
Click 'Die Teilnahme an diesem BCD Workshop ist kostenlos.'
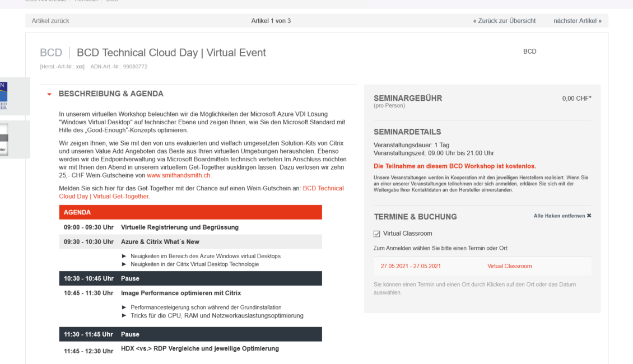click(x=454, y=166)
